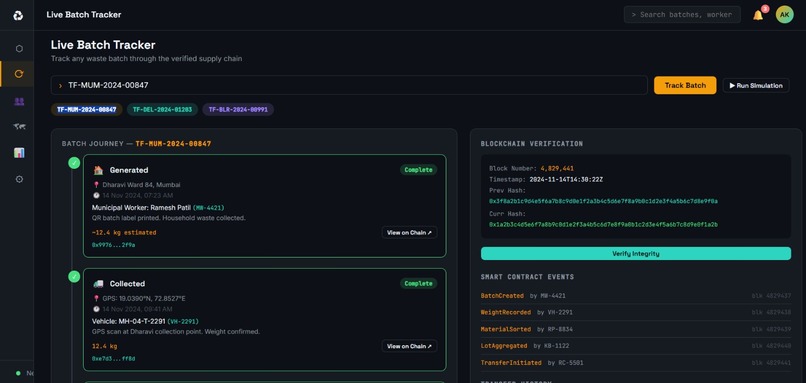
Task: Open the notifications bell
Action: (758, 15)
